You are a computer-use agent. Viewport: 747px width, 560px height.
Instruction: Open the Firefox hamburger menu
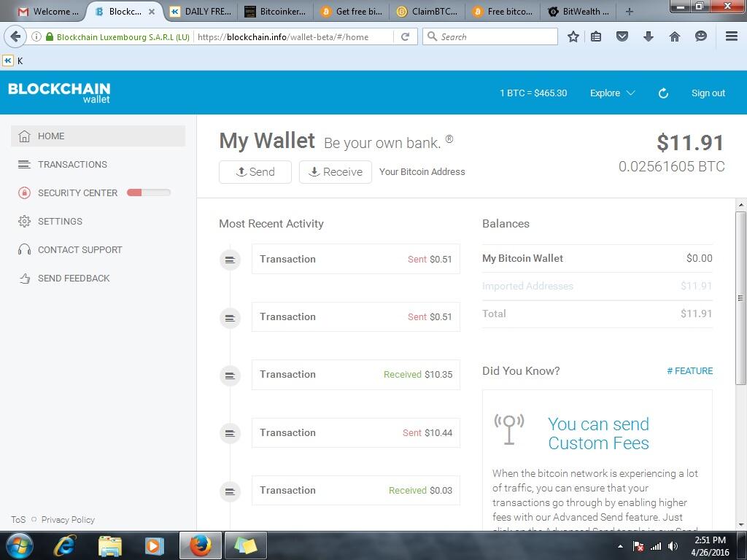731,36
